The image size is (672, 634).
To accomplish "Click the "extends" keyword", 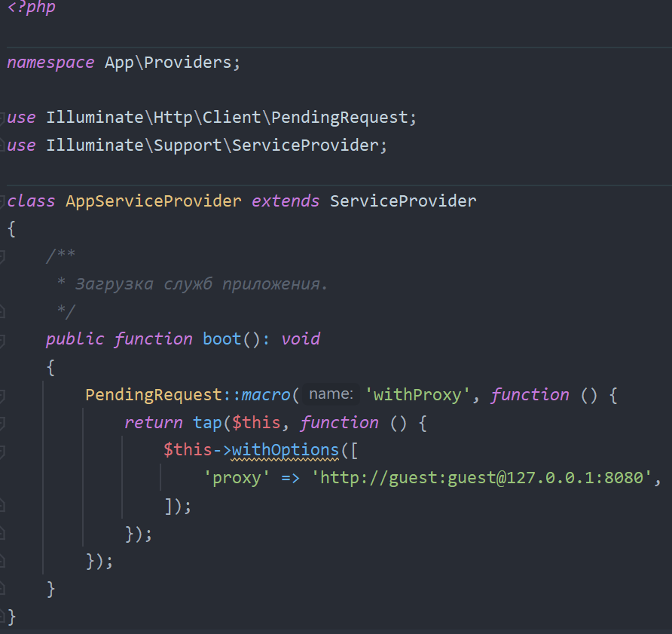I will [x=286, y=201].
